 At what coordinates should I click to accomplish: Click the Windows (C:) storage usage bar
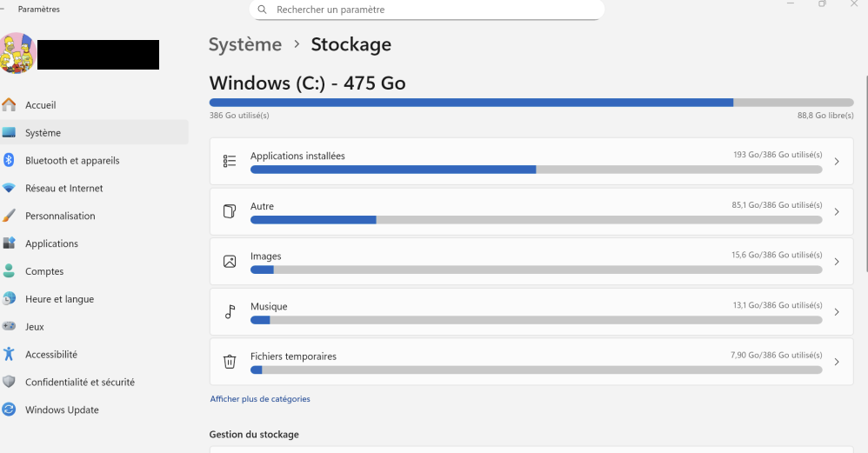(531, 103)
